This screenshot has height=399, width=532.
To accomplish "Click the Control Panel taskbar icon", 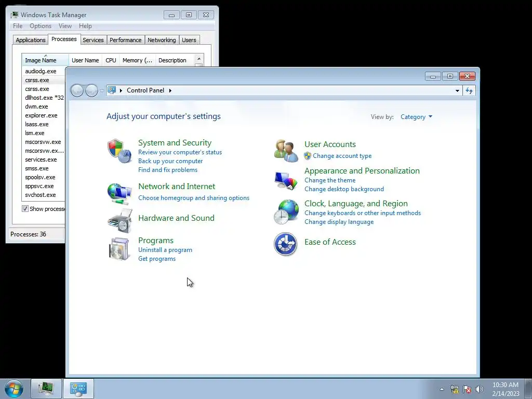I will point(78,389).
